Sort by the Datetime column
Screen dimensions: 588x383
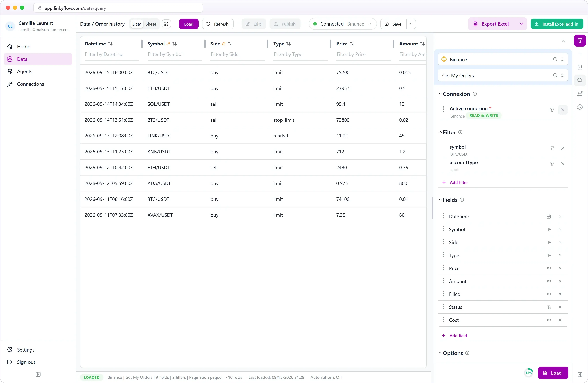(110, 44)
